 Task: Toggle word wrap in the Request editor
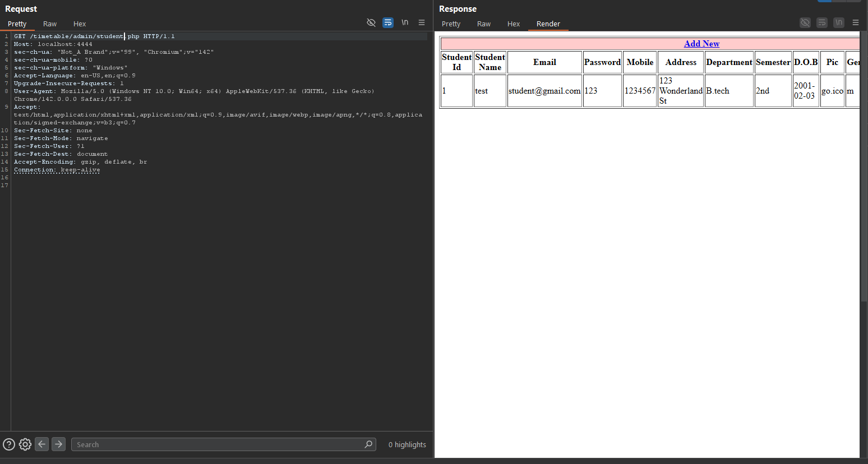click(388, 23)
